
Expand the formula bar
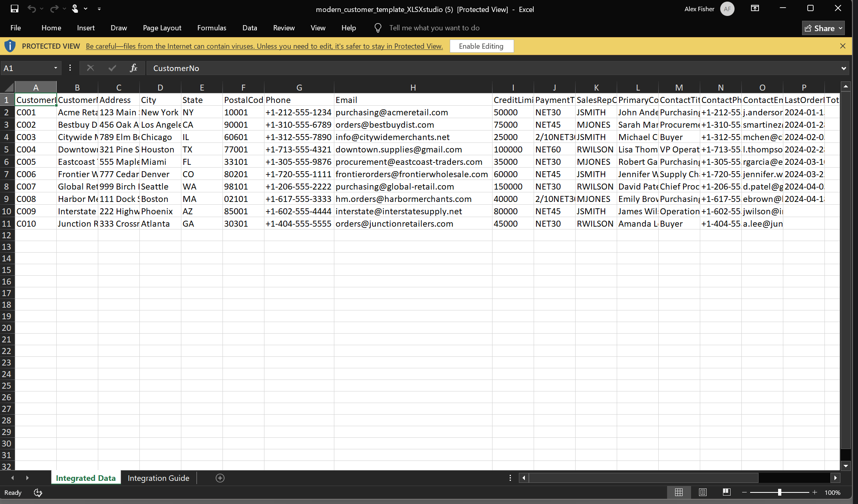(844, 68)
